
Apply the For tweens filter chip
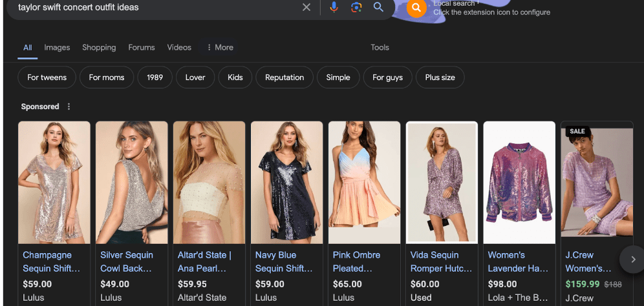(47, 77)
